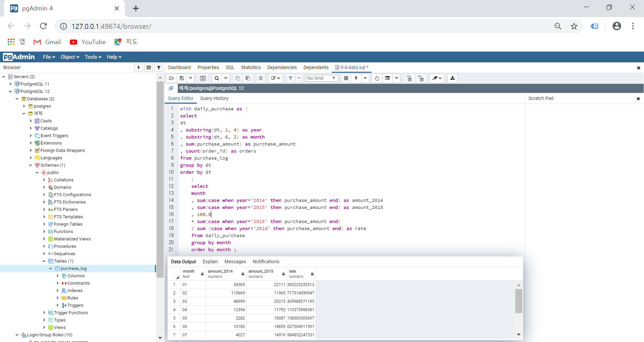This screenshot has height=342, width=644.
Task: Click the Delete trash icon
Action: click(x=261, y=78)
